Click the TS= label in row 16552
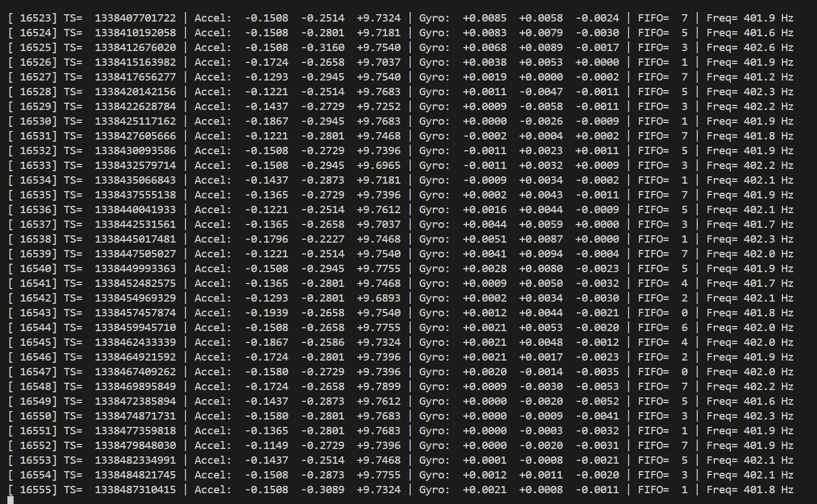Viewport: 817px width, 504px height. tap(73, 445)
